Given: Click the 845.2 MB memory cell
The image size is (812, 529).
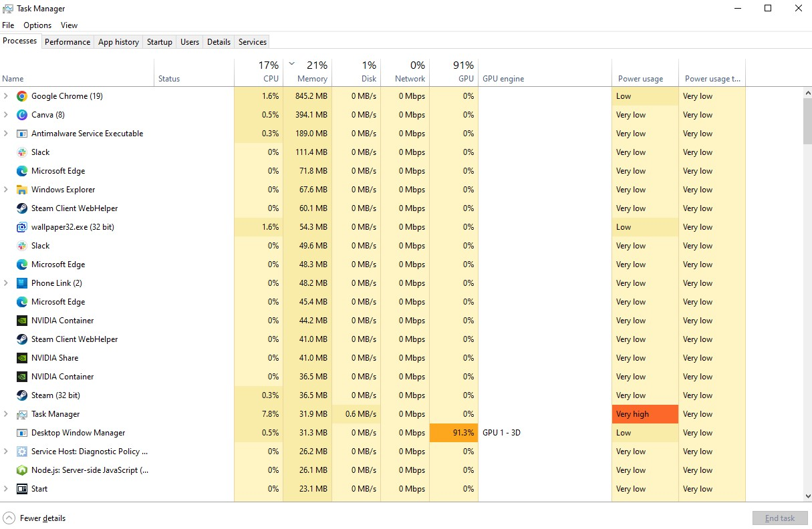Looking at the screenshot, I should 307,96.
